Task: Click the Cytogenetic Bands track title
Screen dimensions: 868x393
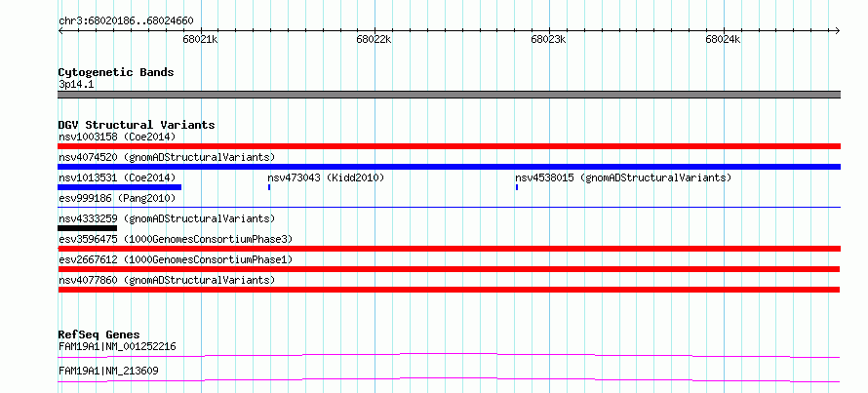Action: (116, 72)
